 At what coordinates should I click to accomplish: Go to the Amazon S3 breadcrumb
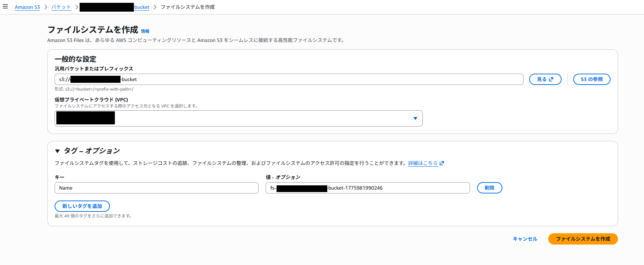pyautogui.click(x=27, y=7)
